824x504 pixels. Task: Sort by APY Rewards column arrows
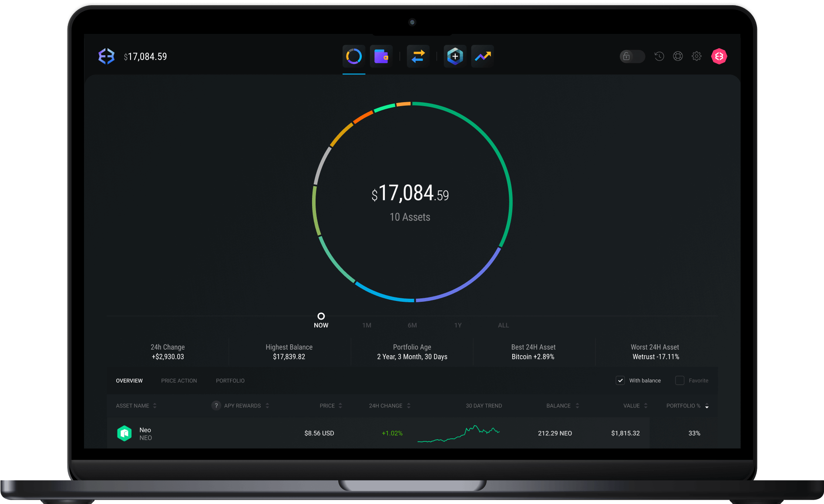click(267, 406)
